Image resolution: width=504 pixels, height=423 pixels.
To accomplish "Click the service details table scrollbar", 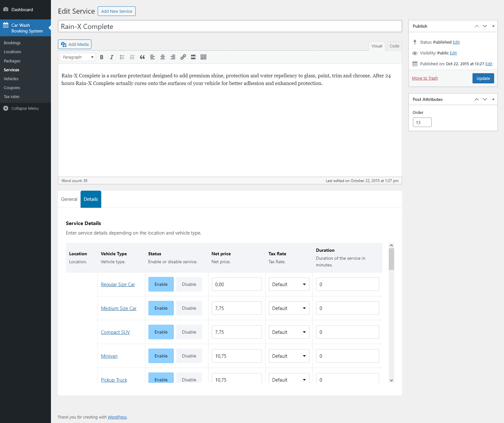I will [x=392, y=259].
